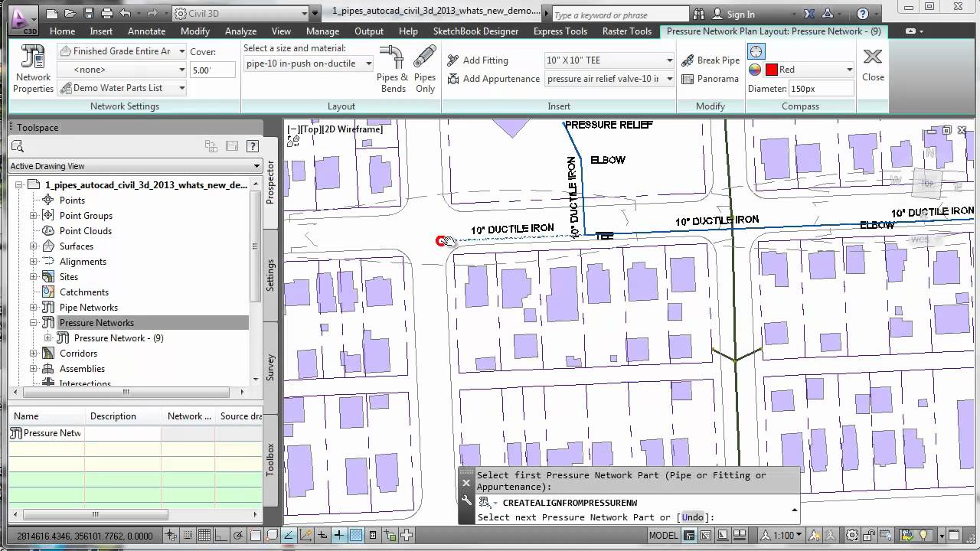The image size is (980, 551).
Task: Click the Autodesk Exchange X icon
Action: pyautogui.click(x=810, y=14)
